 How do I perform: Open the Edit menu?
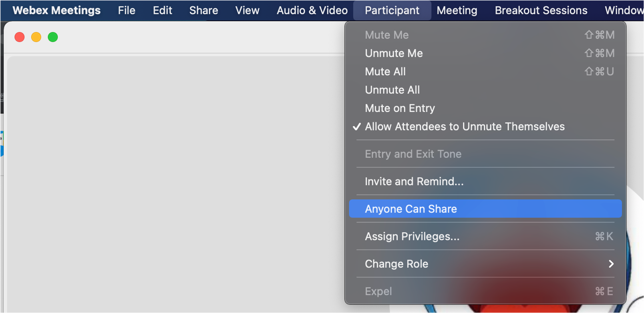click(162, 10)
